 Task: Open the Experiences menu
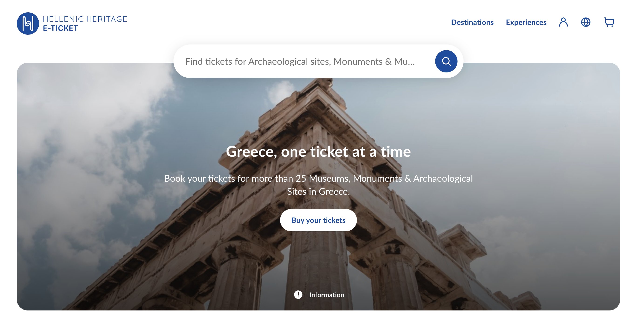tap(526, 22)
